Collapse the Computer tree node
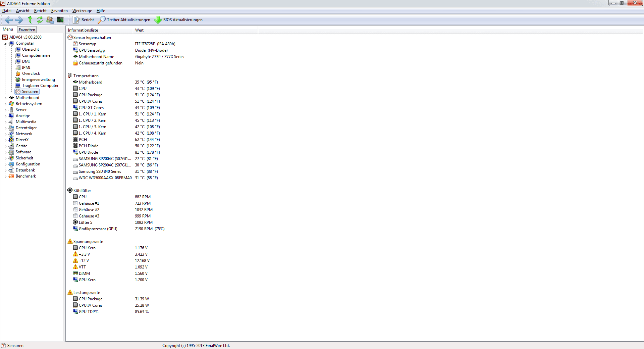 pos(5,44)
